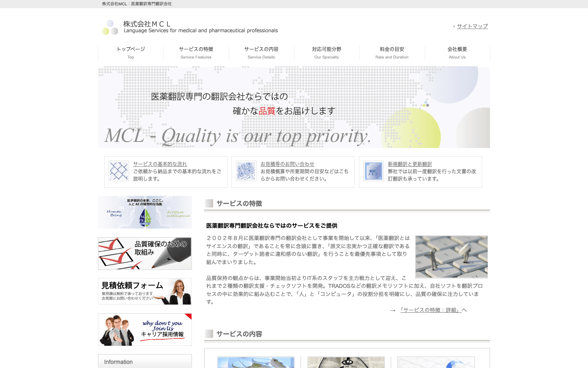588x368 pixels.
Task: Click the keyboard figurines photo
Action: tap(452, 257)
